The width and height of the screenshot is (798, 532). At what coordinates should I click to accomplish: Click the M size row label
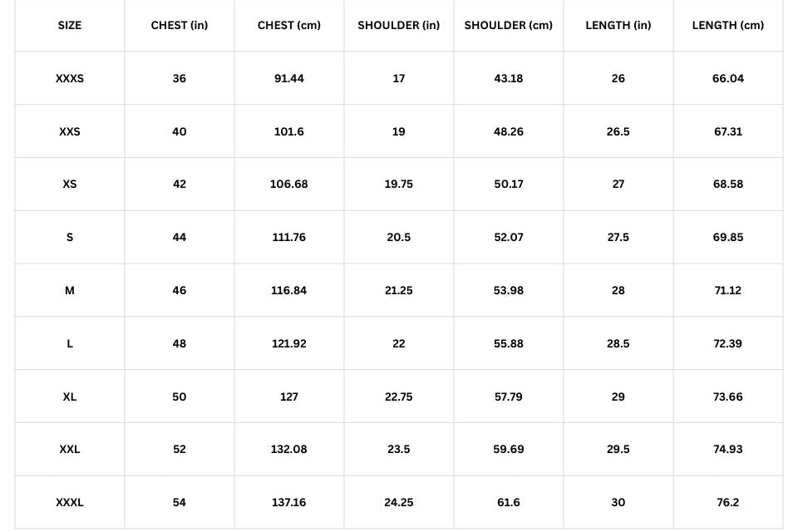click(70, 290)
